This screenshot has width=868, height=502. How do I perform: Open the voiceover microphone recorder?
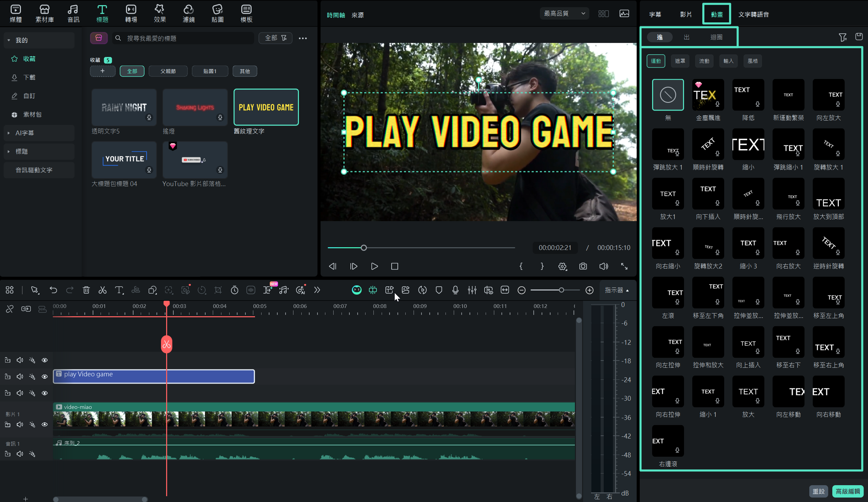455,290
